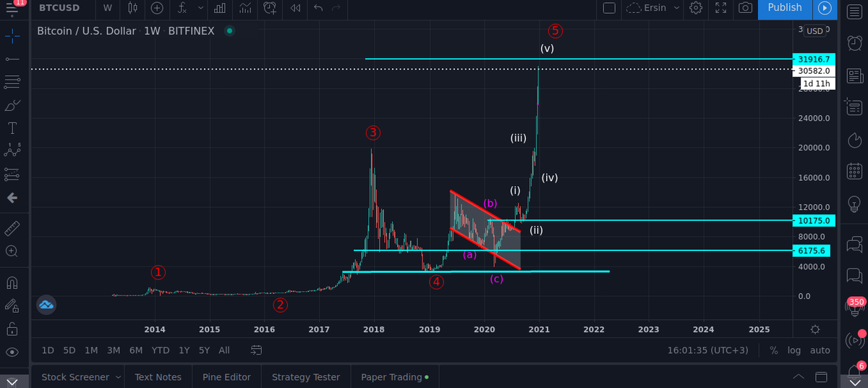Open the ideas lightbulb panel
Screen dimensions: 868x388
coord(854,203)
